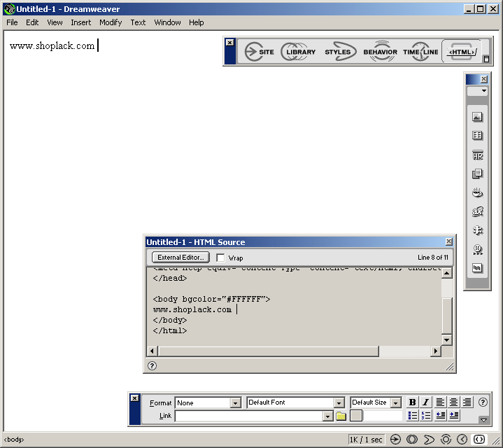This screenshot has height=448, width=503.
Task: Click status bar mini Styles launcher icon
Action: click(x=429, y=439)
